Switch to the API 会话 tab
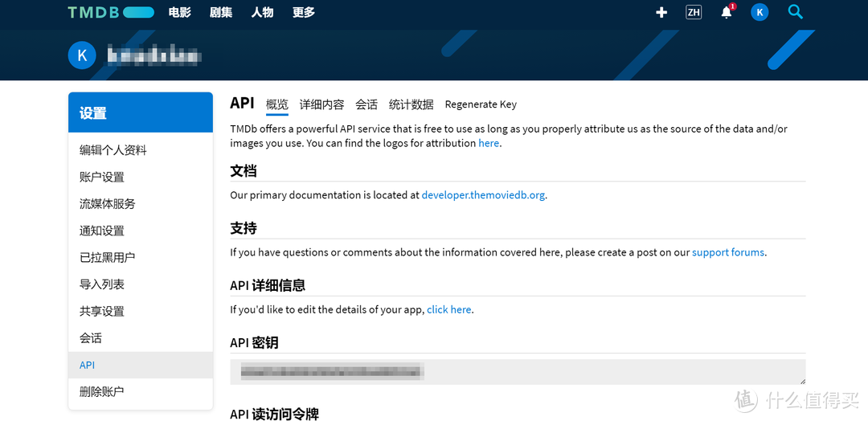 [x=366, y=104]
